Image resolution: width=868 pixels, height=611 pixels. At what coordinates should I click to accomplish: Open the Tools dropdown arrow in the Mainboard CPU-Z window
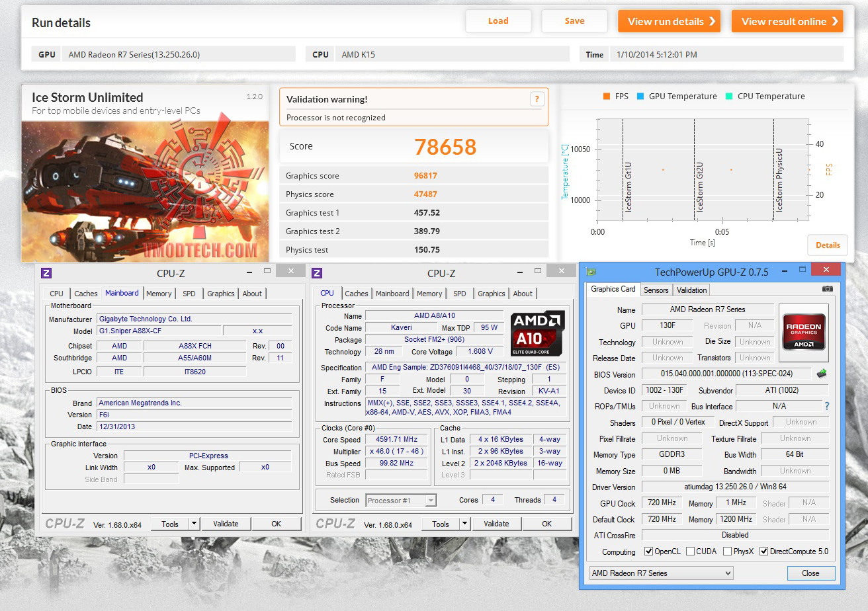[194, 524]
